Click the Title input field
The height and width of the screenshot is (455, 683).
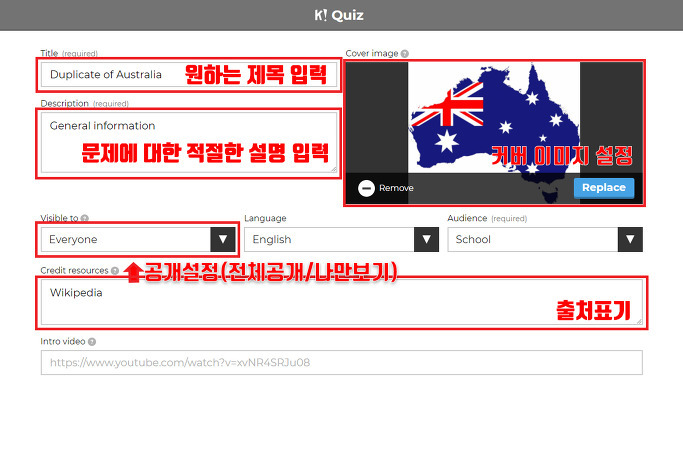click(x=189, y=74)
